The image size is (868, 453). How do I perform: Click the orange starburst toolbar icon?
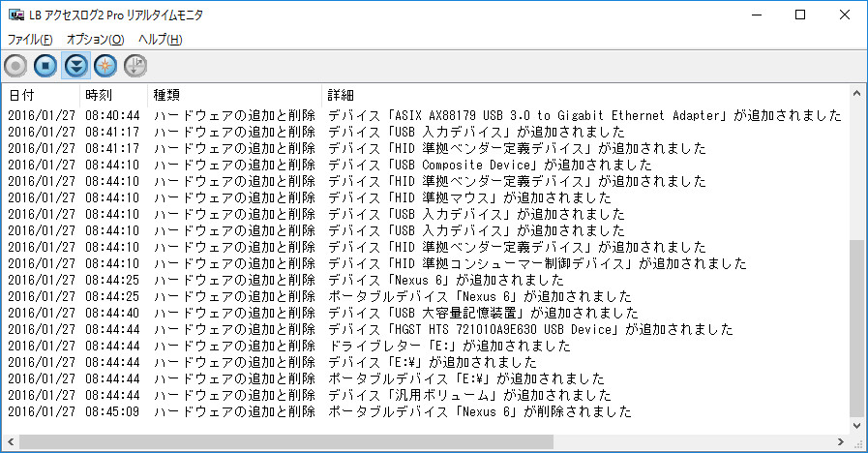105,66
